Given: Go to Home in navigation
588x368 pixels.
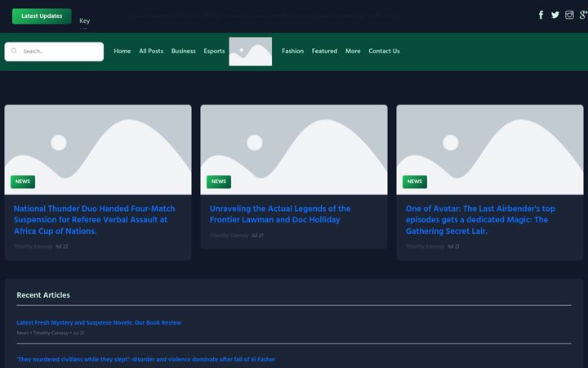Looking at the screenshot, I should pos(122,51).
